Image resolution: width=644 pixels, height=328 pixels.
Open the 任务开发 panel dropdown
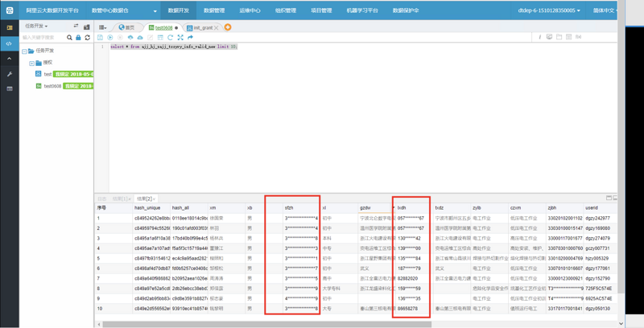click(36, 26)
